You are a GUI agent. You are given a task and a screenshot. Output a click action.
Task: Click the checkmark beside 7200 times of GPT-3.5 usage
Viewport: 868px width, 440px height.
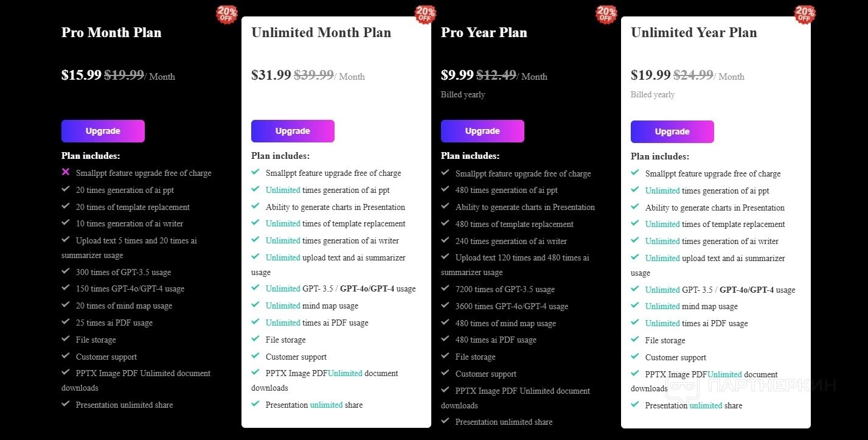445,288
